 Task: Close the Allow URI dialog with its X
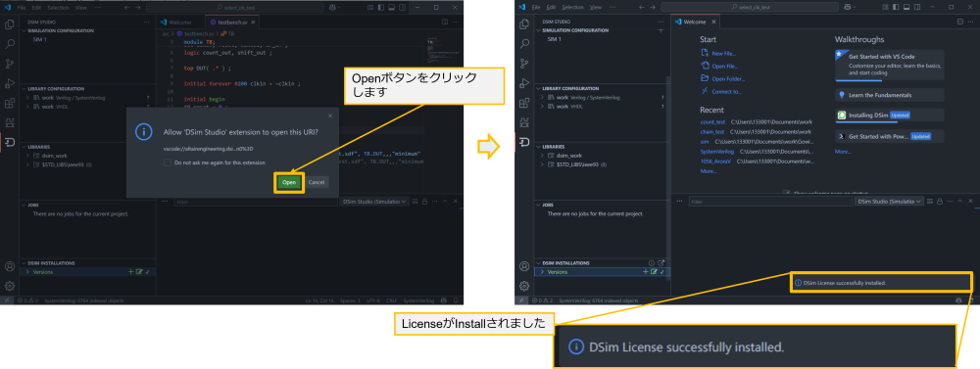[x=330, y=115]
